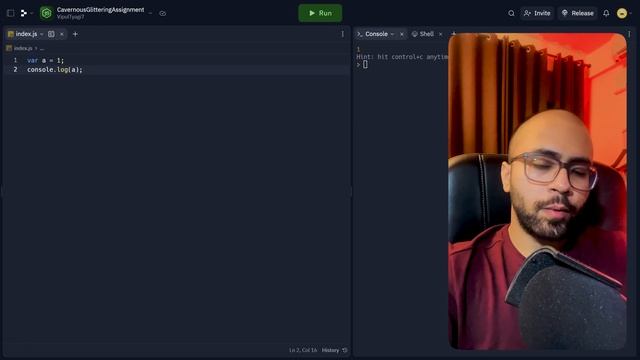Click the webcam overlay video
640x360 pixels.
tap(537, 191)
